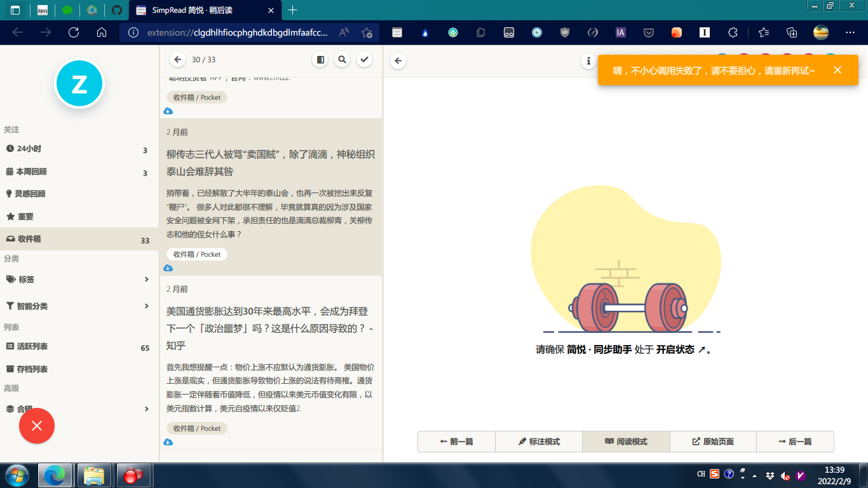Click the Dropbox tray icon
868x488 pixels.
770,475
